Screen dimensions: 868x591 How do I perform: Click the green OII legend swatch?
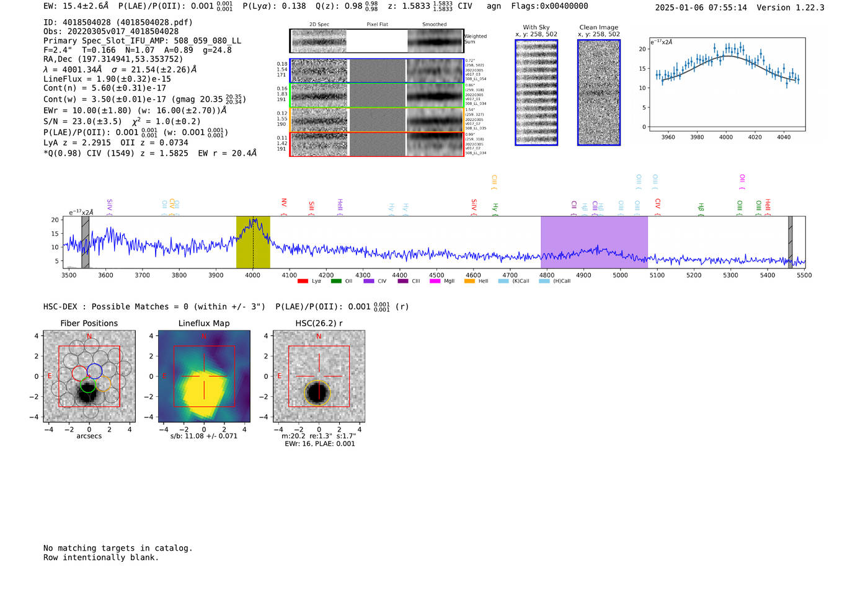coord(336,282)
